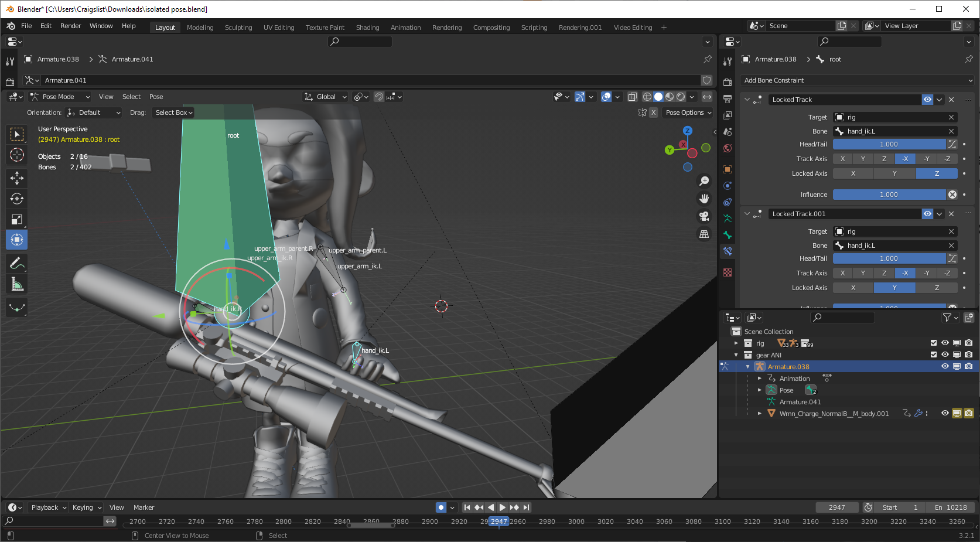Collapse the Locked Track constraint panel
980x542 pixels.
click(747, 100)
